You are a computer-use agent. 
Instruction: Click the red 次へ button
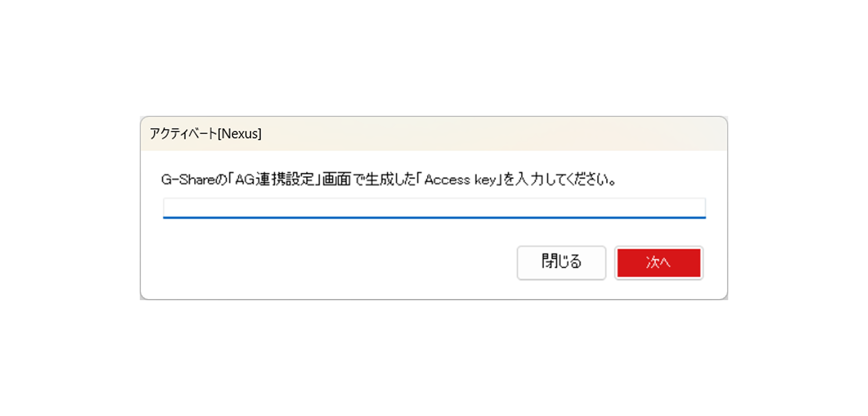659,263
